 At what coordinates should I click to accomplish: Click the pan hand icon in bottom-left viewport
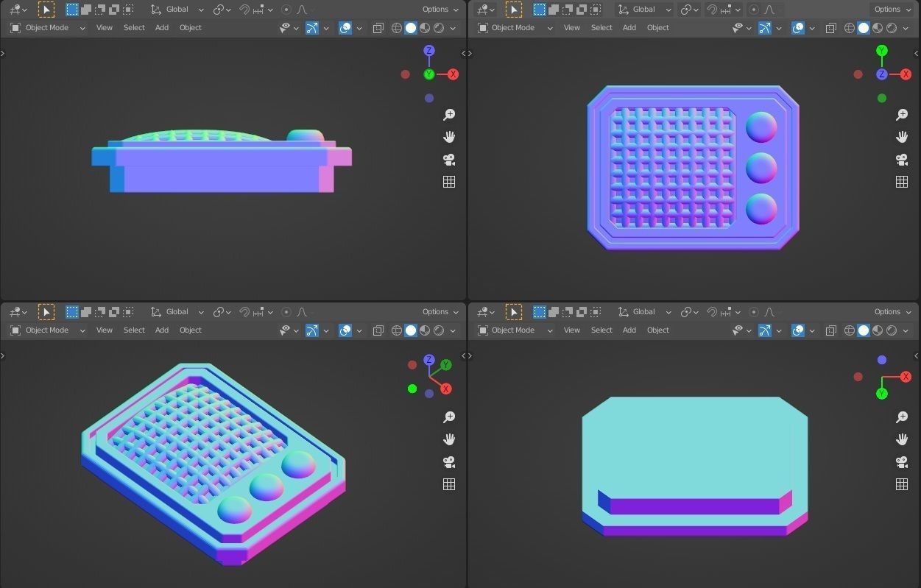(449, 439)
